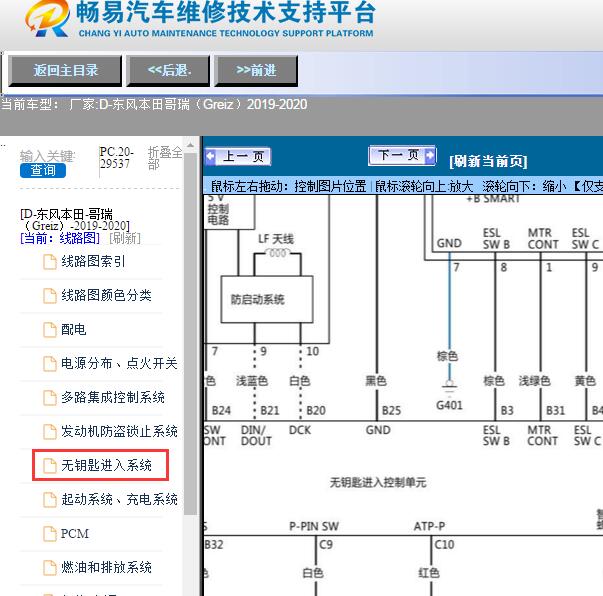The width and height of the screenshot is (603, 596).
Task: Click the 当前：线路图 link
Action: (60, 238)
